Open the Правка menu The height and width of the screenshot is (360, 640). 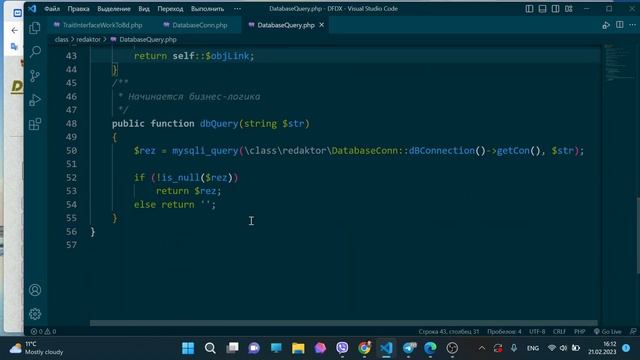[78, 9]
